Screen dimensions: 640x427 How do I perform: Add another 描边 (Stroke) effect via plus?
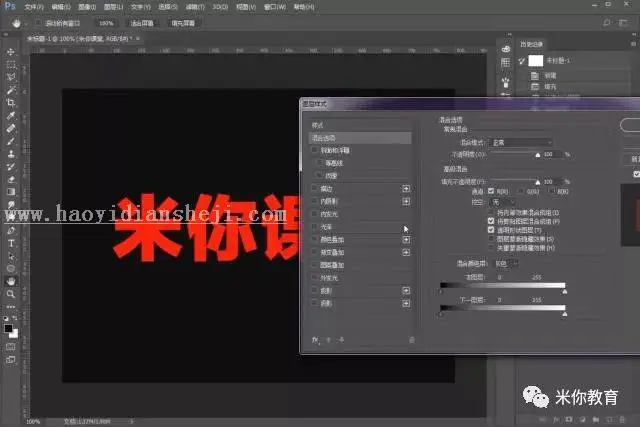point(406,189)
